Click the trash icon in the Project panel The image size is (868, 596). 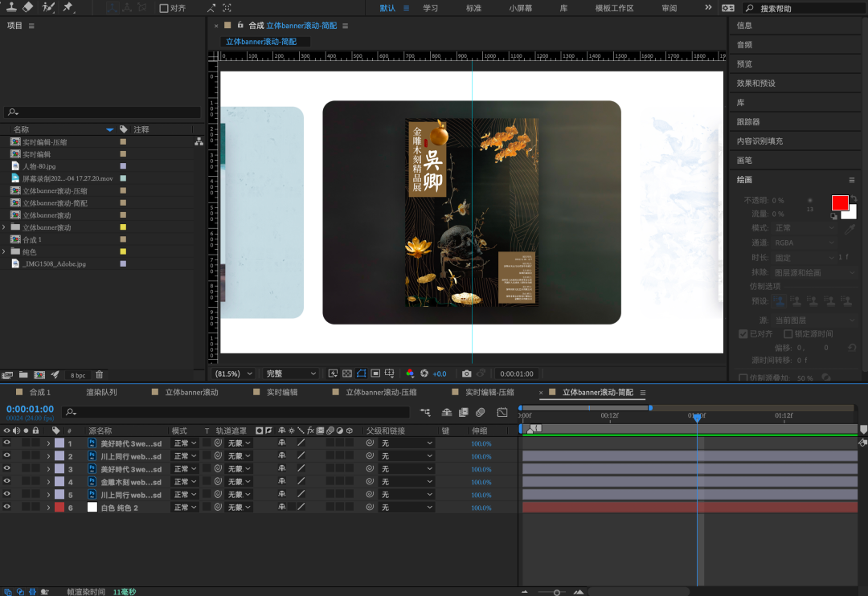(x=100, y=374)
